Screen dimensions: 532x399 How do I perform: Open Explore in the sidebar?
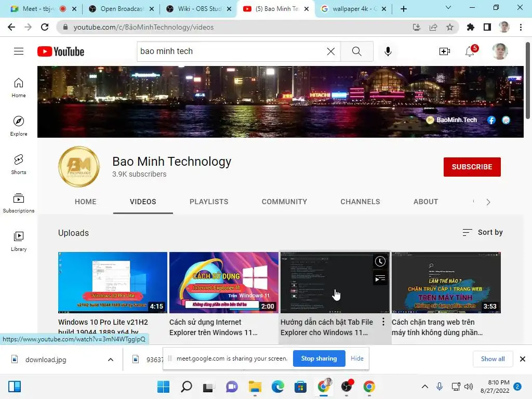tap(19, 126)
